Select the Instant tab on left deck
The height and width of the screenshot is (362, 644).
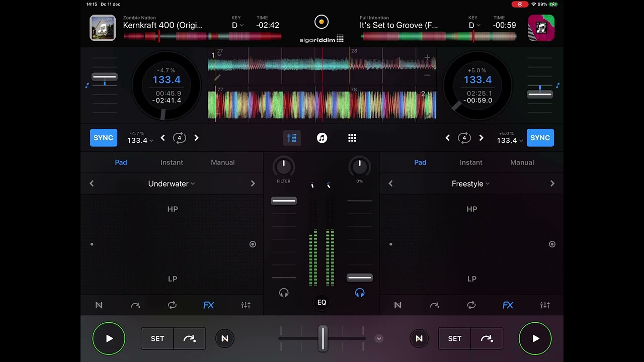coord(172,162)
